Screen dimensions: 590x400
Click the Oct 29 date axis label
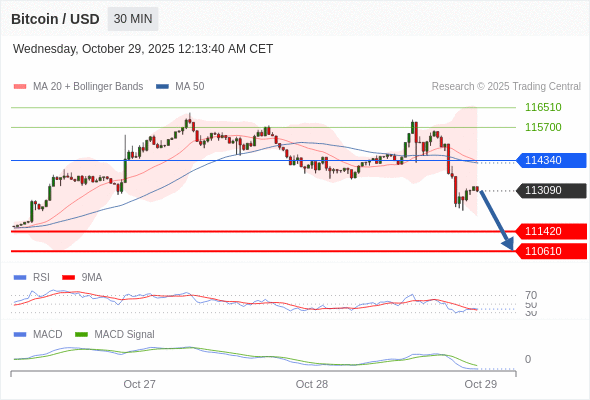point(481,384)
